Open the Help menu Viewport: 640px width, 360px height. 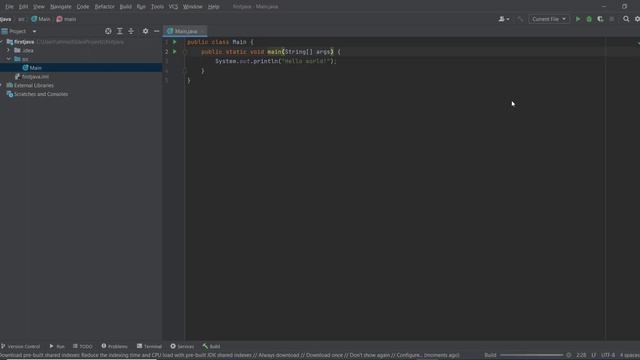(x=213, y=7)
